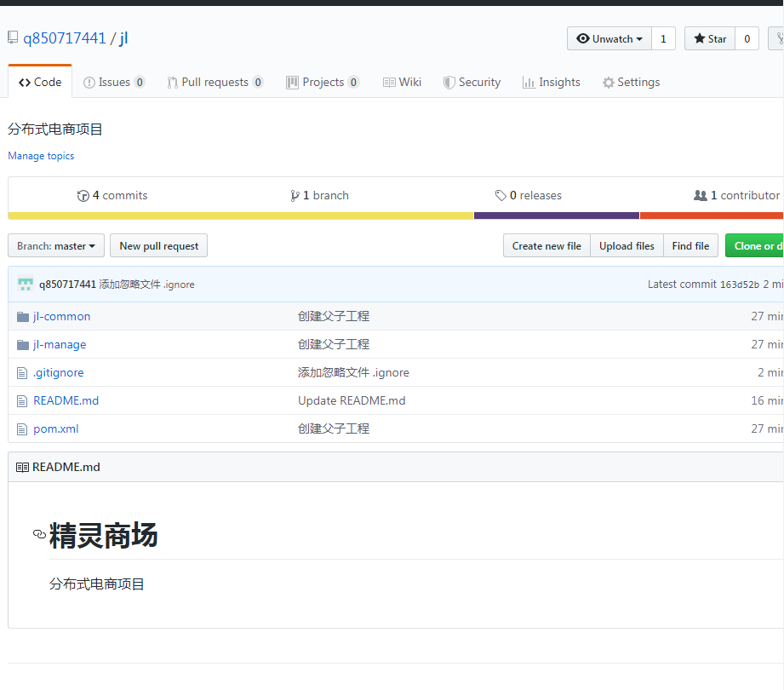Click the branch icon next to 1 branch

click(295, 196)
